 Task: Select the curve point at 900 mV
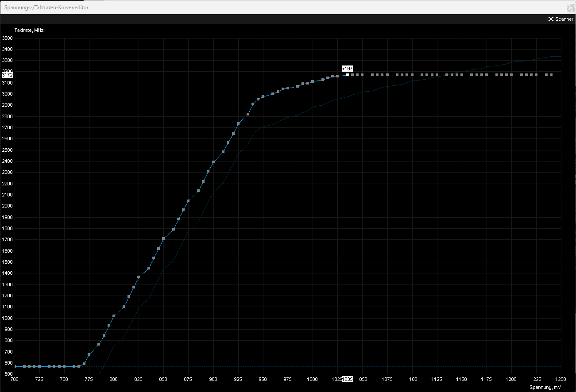pyautogui.click(x=213, y=162)
